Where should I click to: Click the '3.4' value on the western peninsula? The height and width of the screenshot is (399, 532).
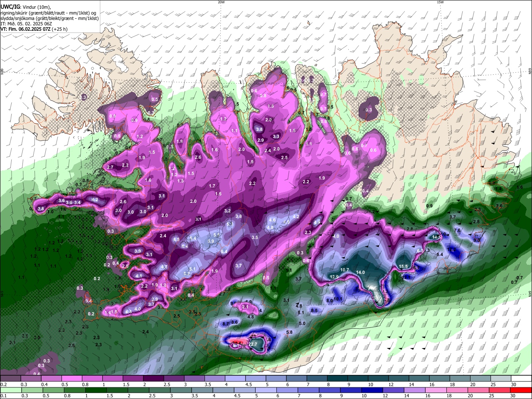point(77,202)
